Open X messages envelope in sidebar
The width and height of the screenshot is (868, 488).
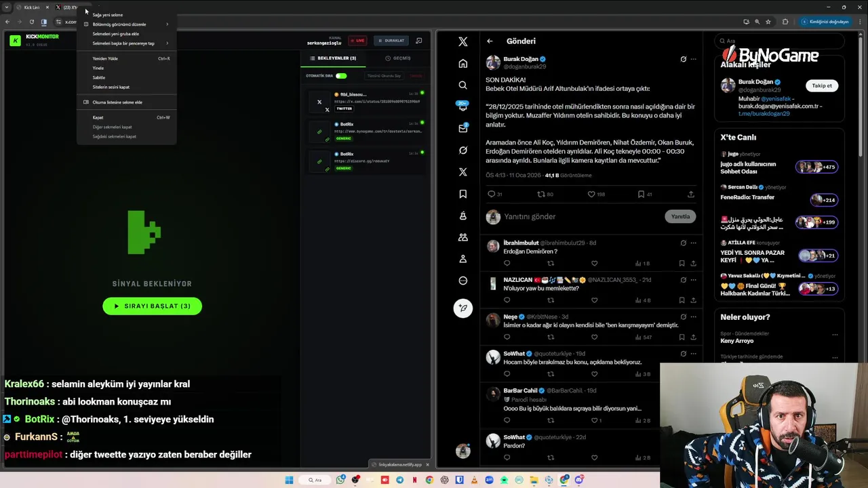click(462, 128)
